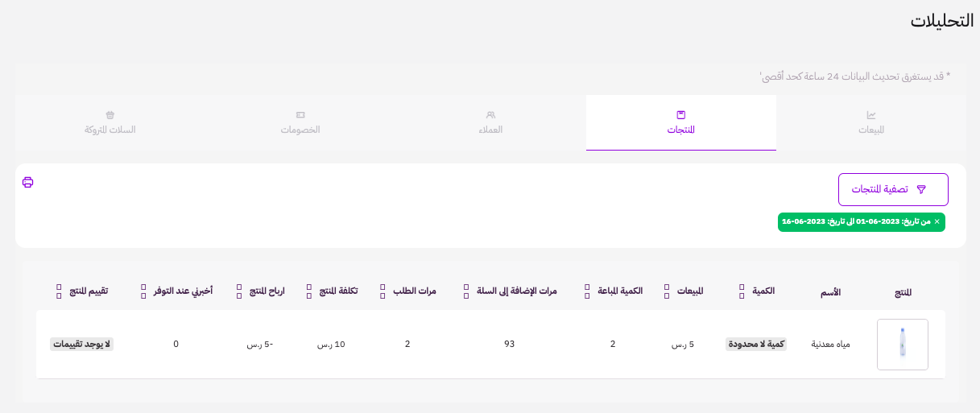Sort by الكمية المباعة column icon
Viewport: 980px width, 413px height.
click(587, 291)
